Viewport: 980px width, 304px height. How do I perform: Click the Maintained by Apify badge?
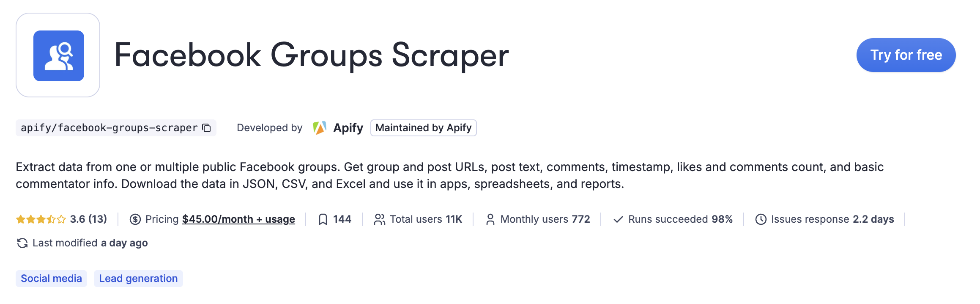(x=424, y=128)
